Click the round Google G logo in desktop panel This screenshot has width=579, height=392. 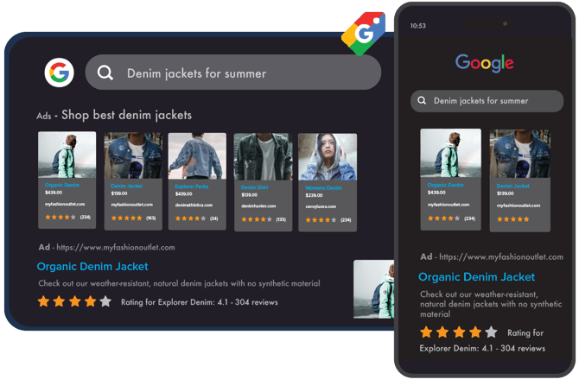[59, 73]
